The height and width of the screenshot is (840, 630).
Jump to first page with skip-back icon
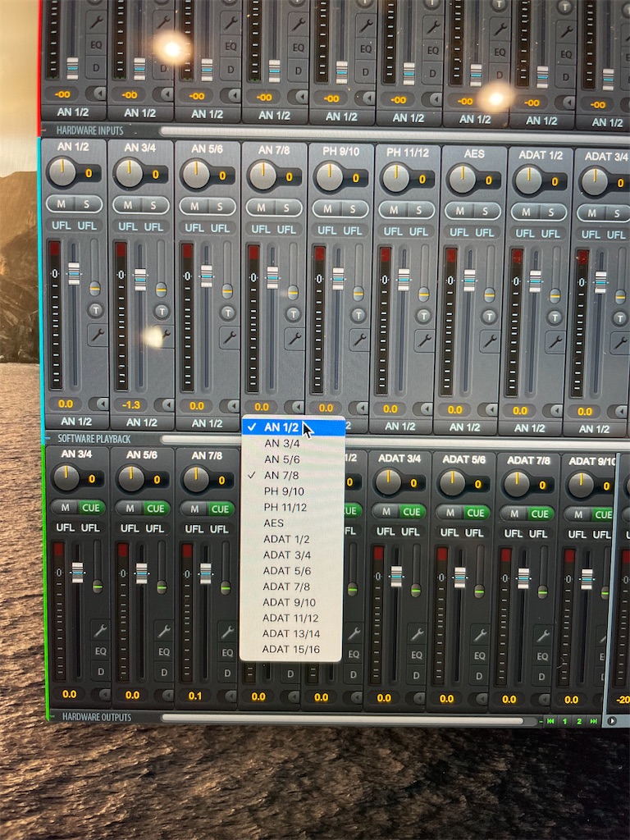pyautogui.click(x=550, y=721)
